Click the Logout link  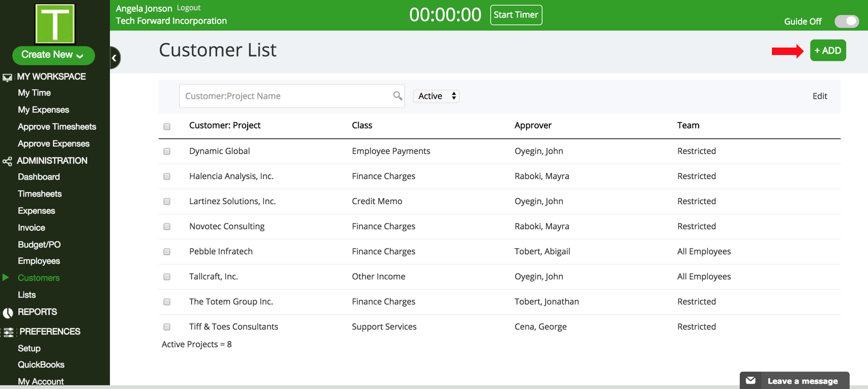(x=188, y=8)
